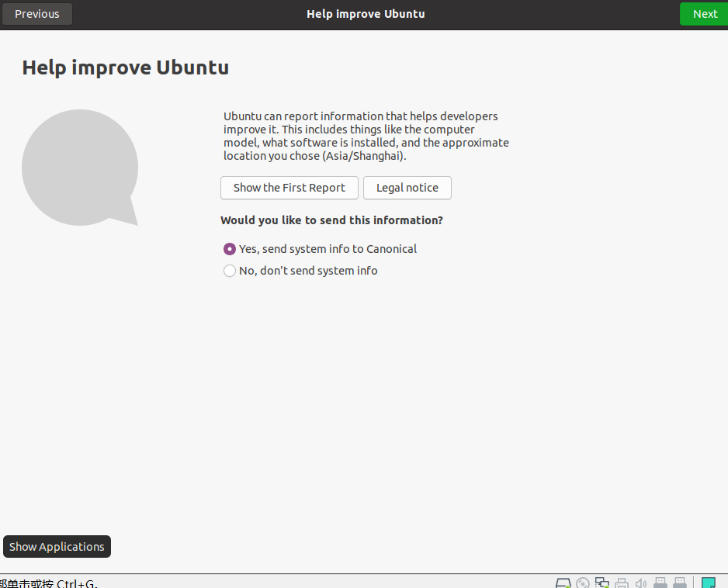Click the CD/DVD drive status icon
The height and width of the screenshot is (588, 728).
[x=583, y=583]
